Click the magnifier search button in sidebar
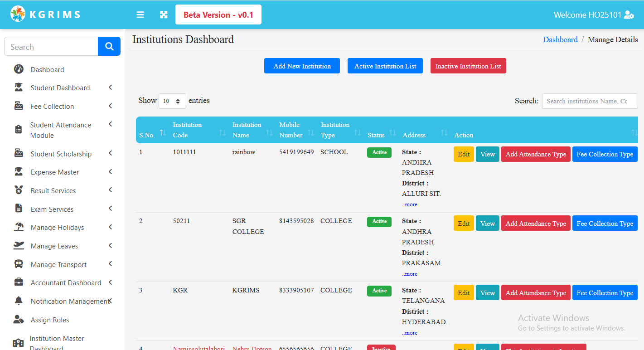The image size is (644, 350). tap(109, 46)
